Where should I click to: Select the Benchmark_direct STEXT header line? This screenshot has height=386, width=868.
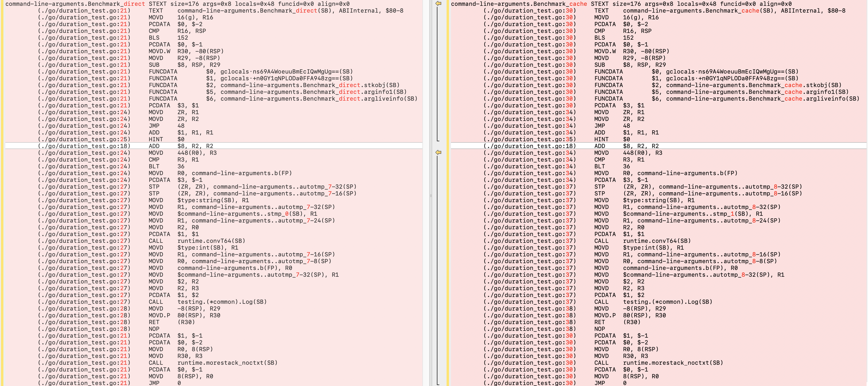(177, 4)
